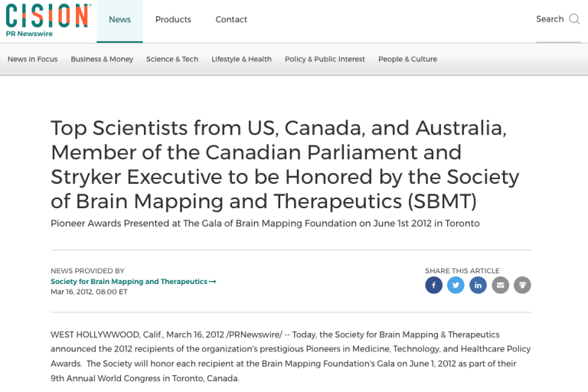Click the search magnifying glass icon
This screenshot has width=588, height=392.
(574, 19)
